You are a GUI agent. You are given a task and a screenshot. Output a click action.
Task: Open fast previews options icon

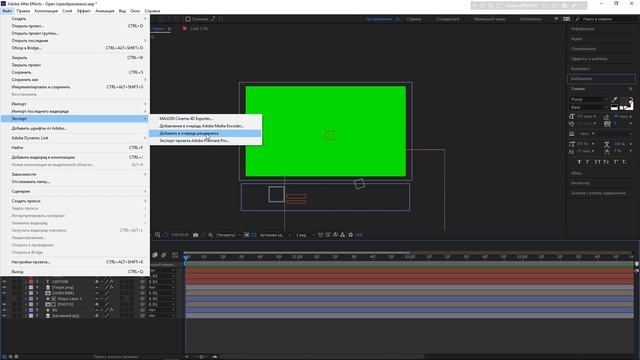click(328, 235)
